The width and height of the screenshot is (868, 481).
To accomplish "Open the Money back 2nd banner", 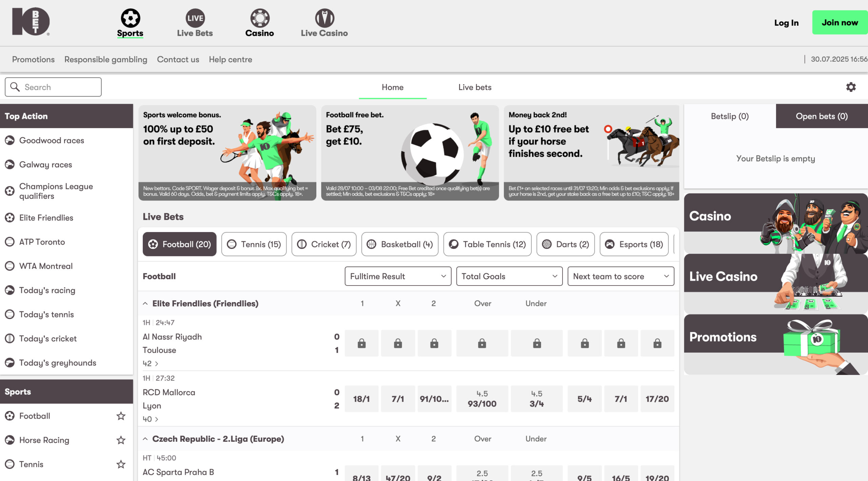I will coord(592,153).
